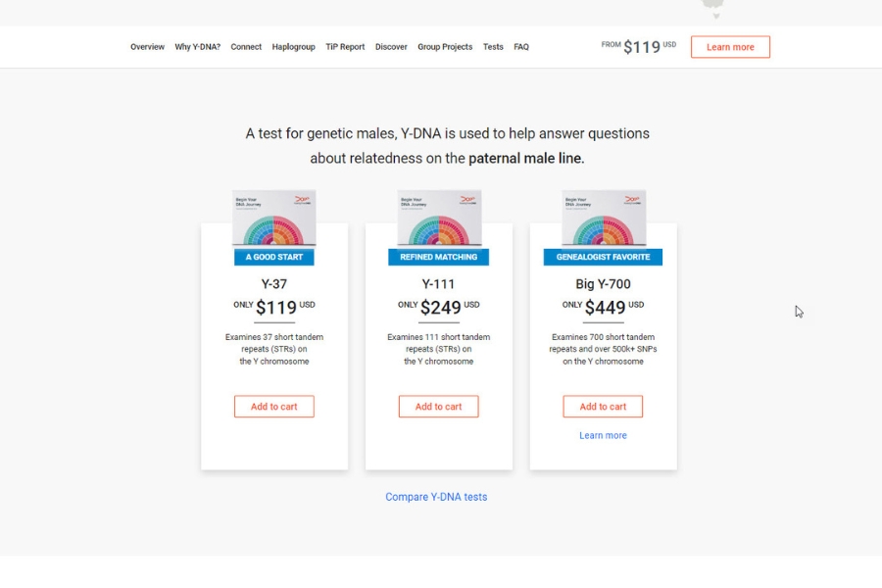The height and width of the screenshot is (588, 882).
Task: Add Big Y-700 test to cart
Action: pos(603,407)
